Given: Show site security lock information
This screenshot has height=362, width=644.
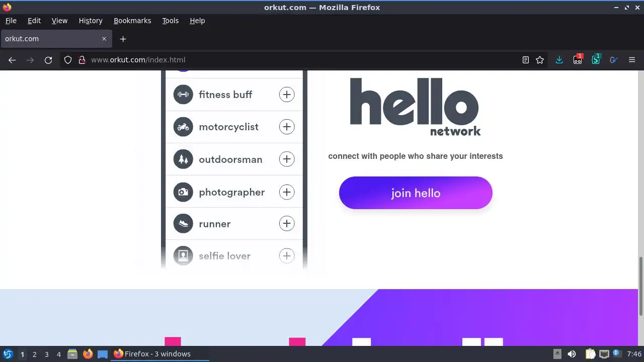Looking at the screenshot, I should pyautogui.click(x=82, y=60).
